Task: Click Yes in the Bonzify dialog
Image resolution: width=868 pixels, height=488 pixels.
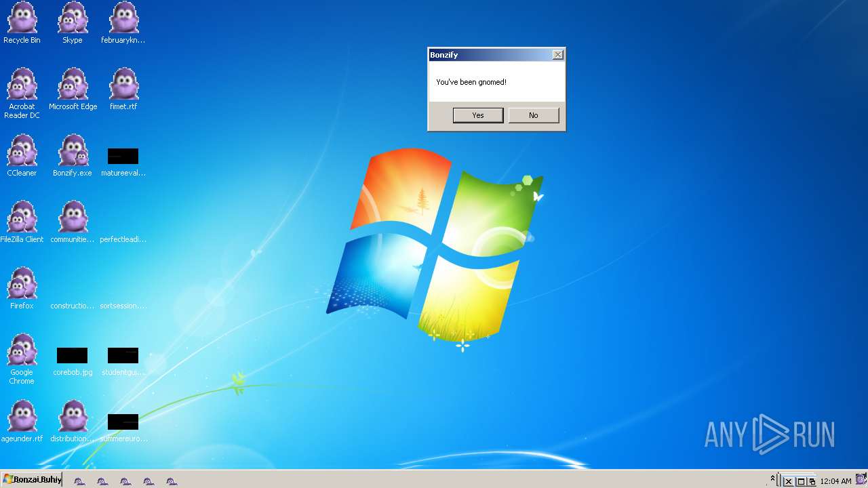Action: pos(478,115)
